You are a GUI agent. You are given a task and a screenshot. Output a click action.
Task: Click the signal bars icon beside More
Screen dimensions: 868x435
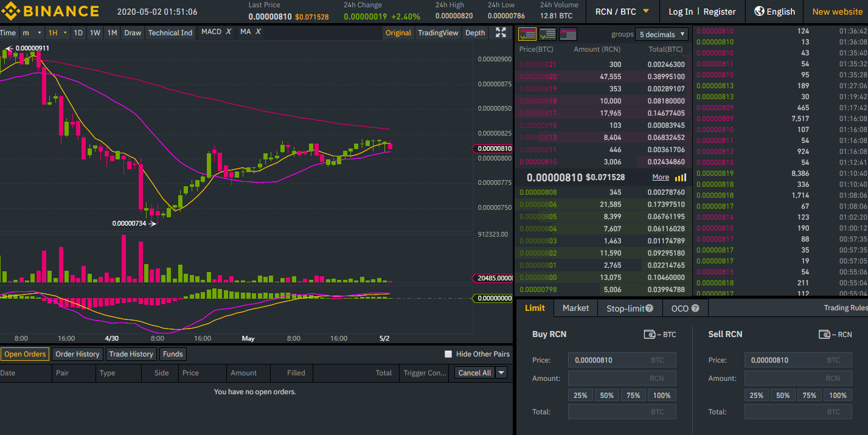(681, 178)
